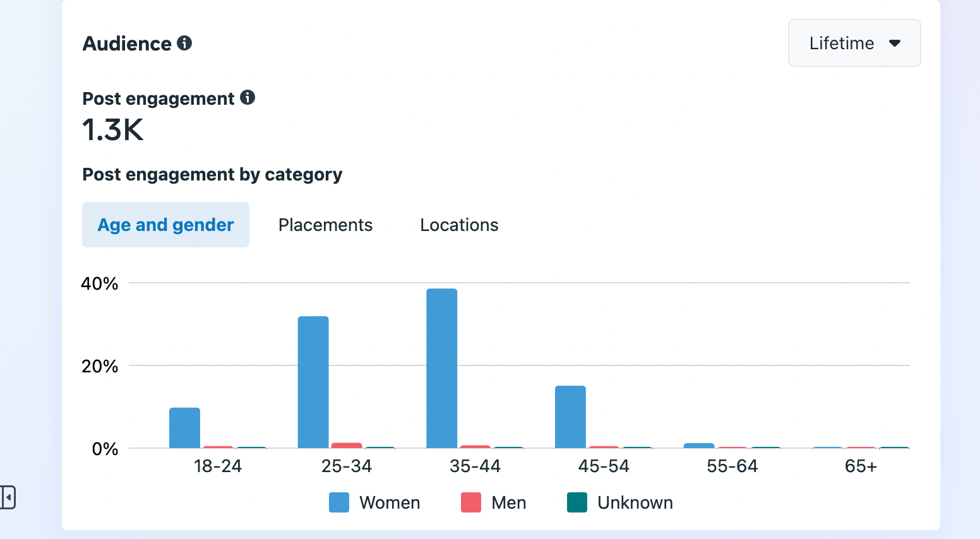Toggle the Unknown legend label
The width and height of the screenshot is (980, 539).
click(x=635, y=502)
